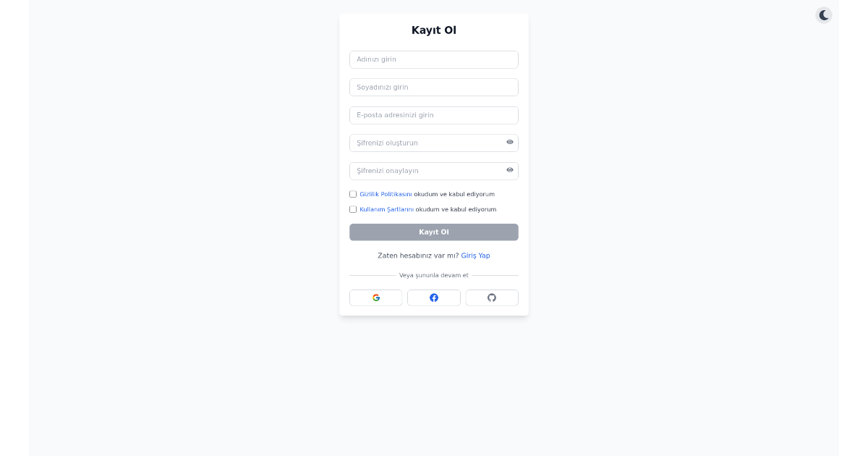This screenshot has height=456, width=868.
Task: Show the confirm-password field's eye icon
Action: 510,170
